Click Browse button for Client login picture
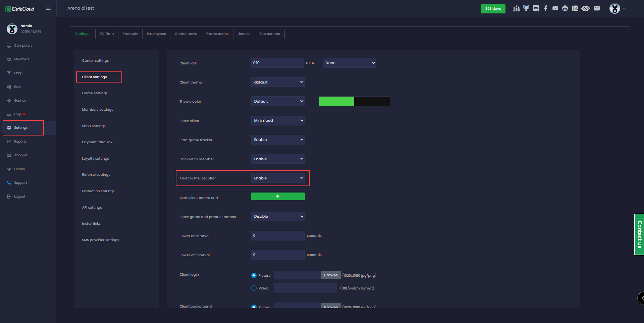Image resolution: width=644 pixels, height=323 pixels. click(331, 275)
